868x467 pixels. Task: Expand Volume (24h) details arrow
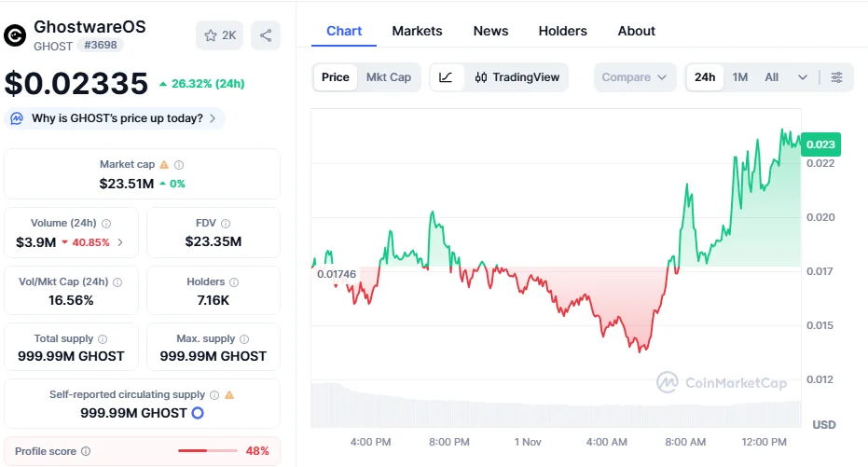click(119, 242)
